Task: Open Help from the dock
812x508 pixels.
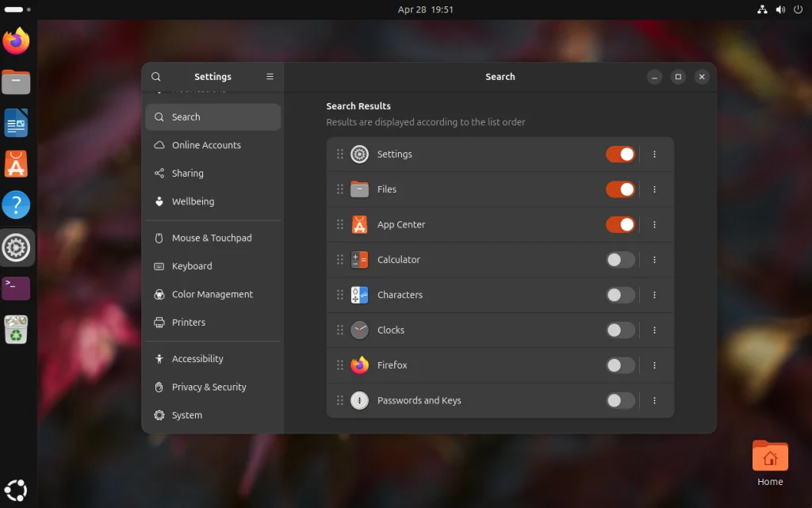Action: pyautogui.click(x=16, y=204)
